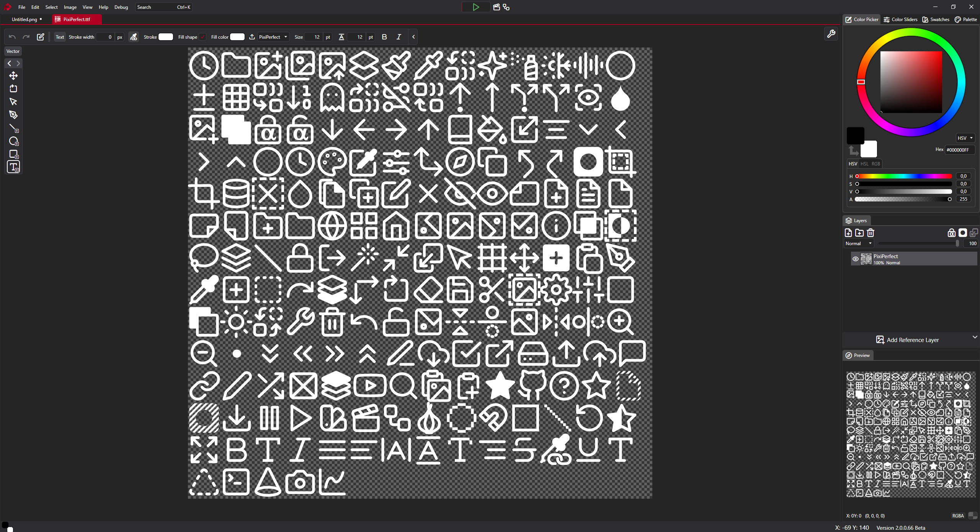Drag the Hue slider in Color Picker
Viewport: 980px width, 532px height.
tap(858, 175)
